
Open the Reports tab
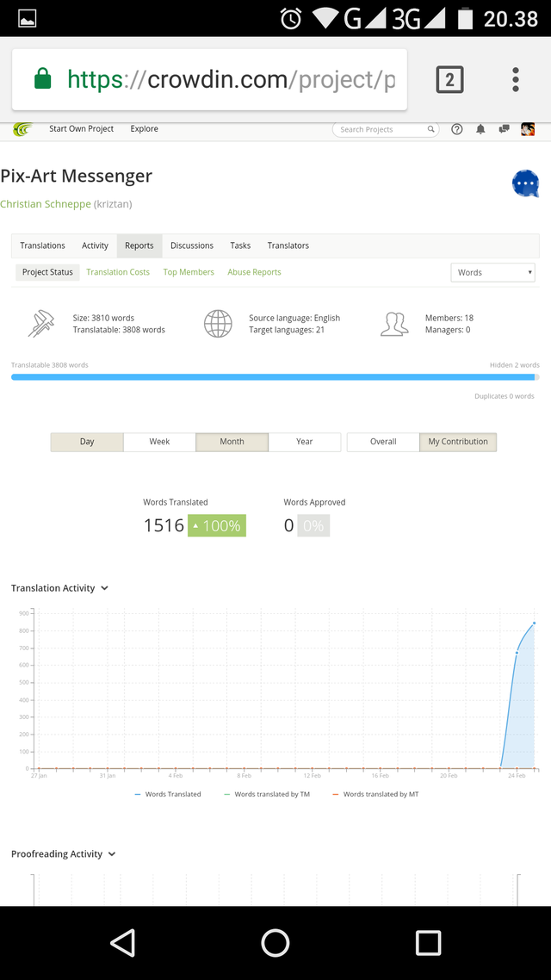(139, 245)
